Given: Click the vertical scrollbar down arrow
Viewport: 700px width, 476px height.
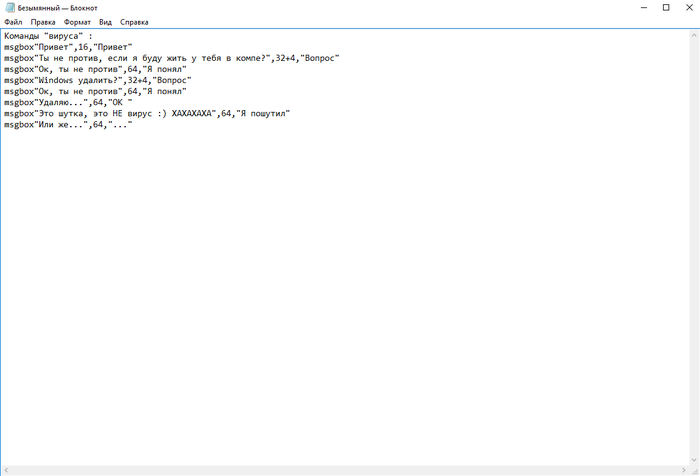Looking at the screenshot, I should 694,460.
